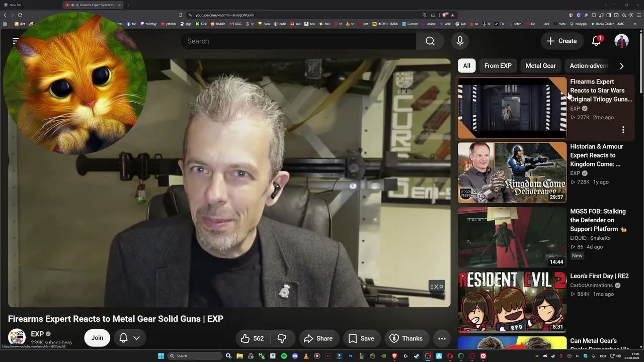This screenshot has width=644, height=362.
Task: Open Photoshop from the taskbar
Action: (x=350, y=356)
